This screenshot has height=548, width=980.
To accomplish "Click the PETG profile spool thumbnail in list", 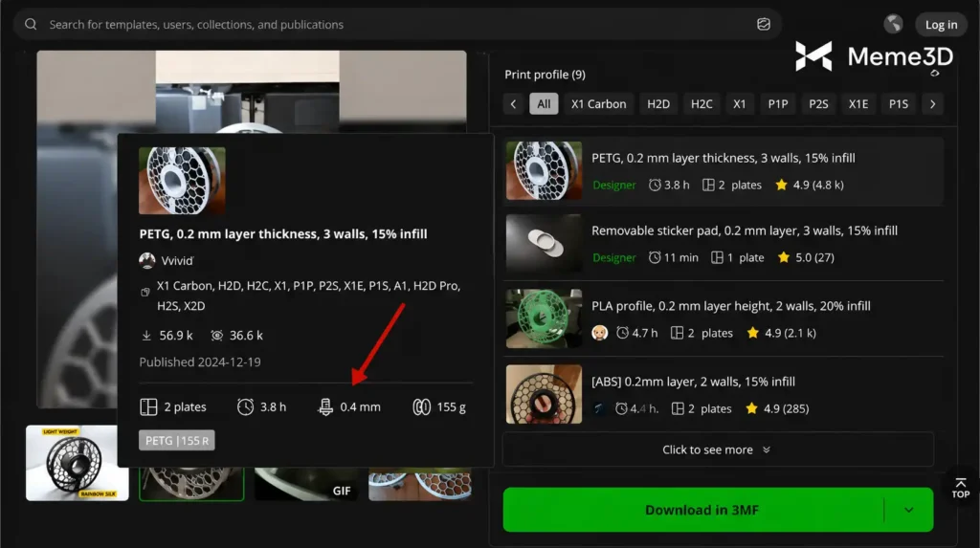I will (x=544, y=170).
